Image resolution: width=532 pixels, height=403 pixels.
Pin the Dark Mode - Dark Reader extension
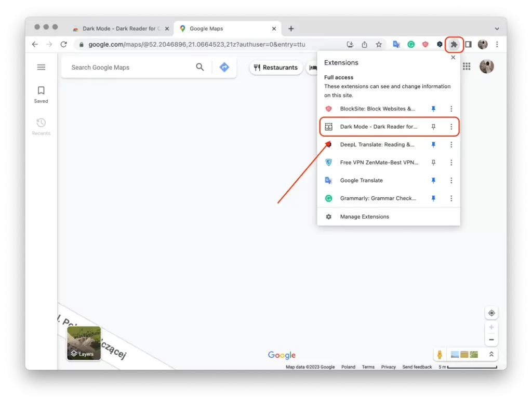(433, 127)
